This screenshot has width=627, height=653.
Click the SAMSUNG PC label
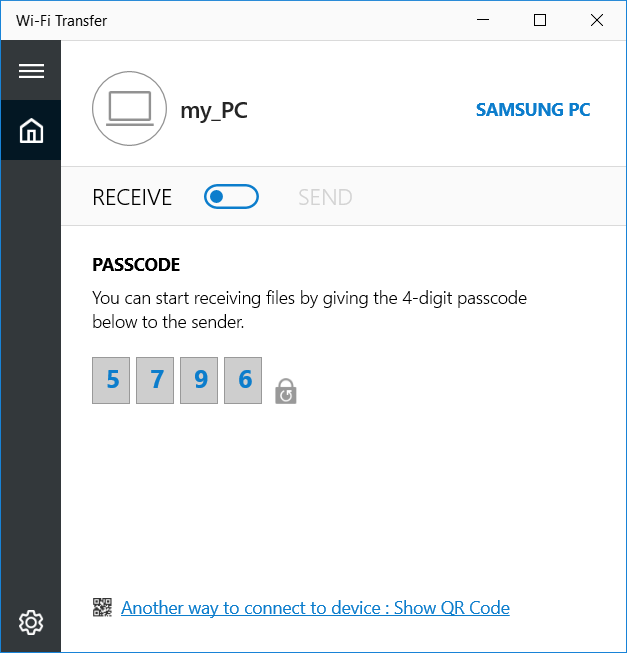pos(533,110)
